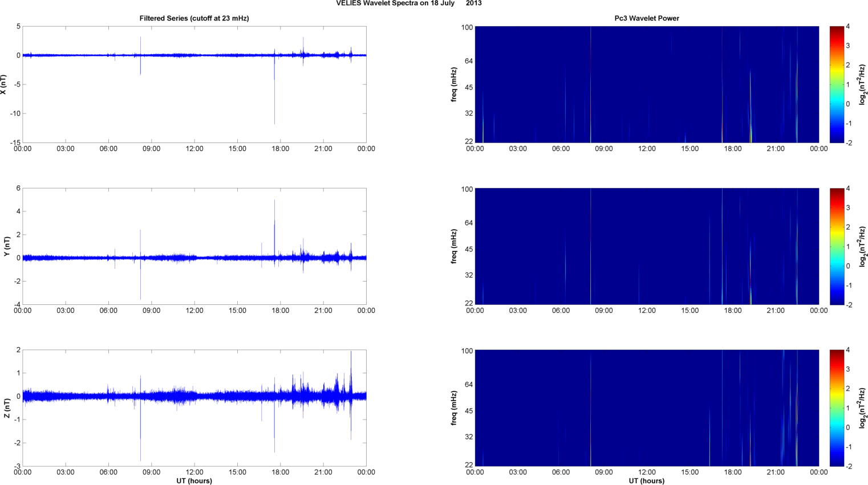868x485 pixels.
Task: Click the -15 tick on X plot axis
Action: click(15, 142)
